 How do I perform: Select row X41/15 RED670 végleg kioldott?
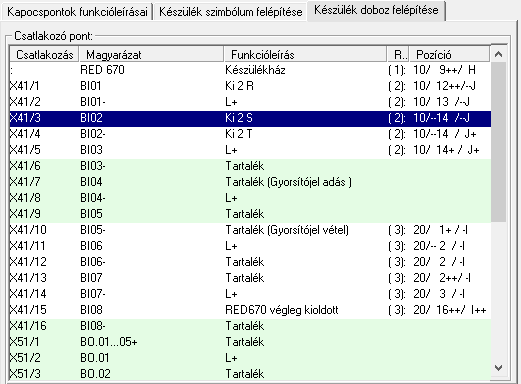(x=250, y=310)
